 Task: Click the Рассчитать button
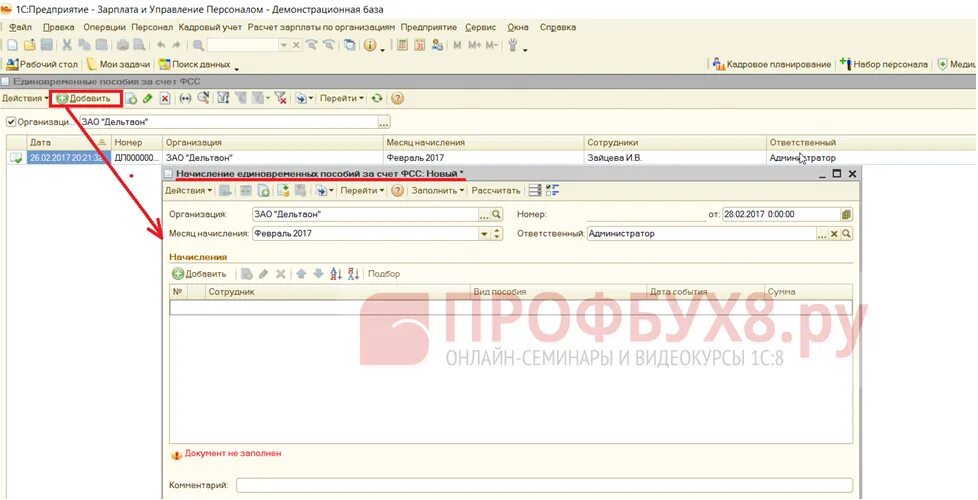tap(496, 190)
